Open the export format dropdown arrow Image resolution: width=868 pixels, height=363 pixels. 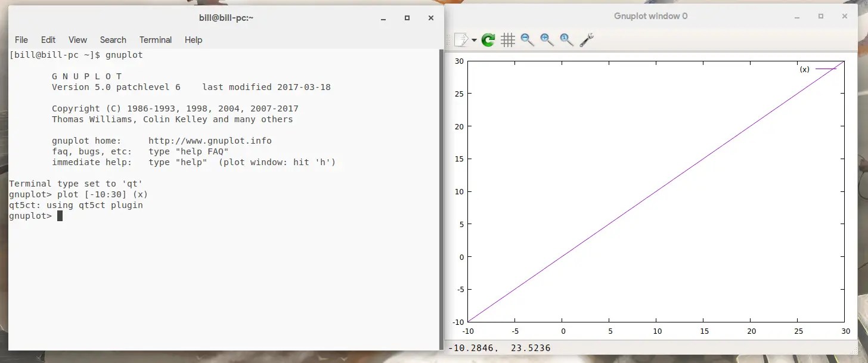pyautogui.click(x=474, y=39)
